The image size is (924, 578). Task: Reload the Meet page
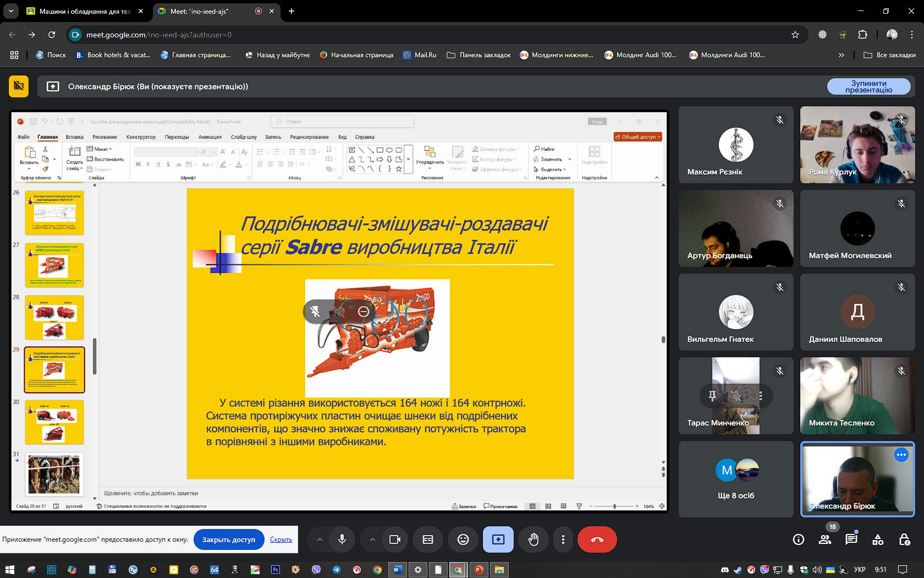pyautogui.click(x=52, y=35)
